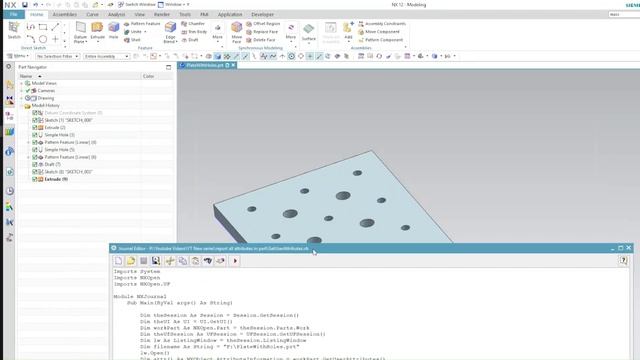640x360 pixels.
Task: Run the journal with the Play button
Action: 235,261
